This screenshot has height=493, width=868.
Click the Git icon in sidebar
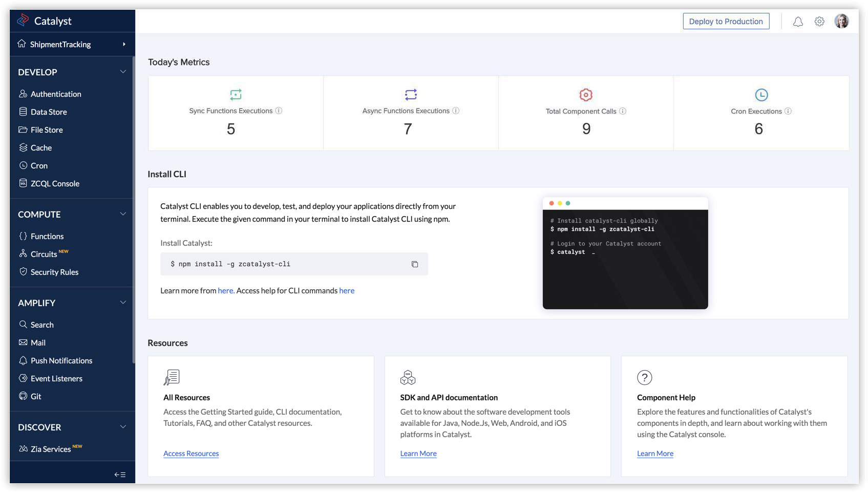coord(23,396)
